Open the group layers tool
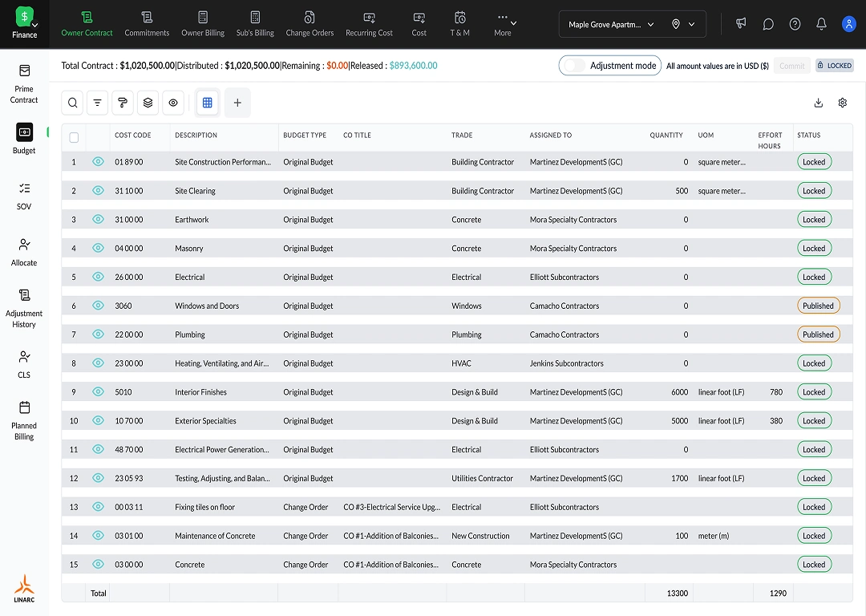The image size is (866, 616). 148,103
